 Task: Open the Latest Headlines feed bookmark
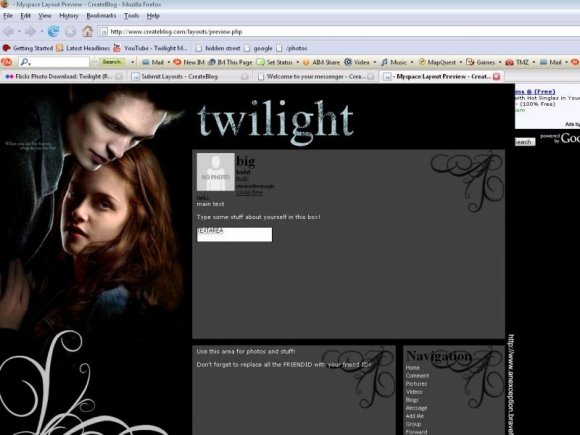(83, 48)
